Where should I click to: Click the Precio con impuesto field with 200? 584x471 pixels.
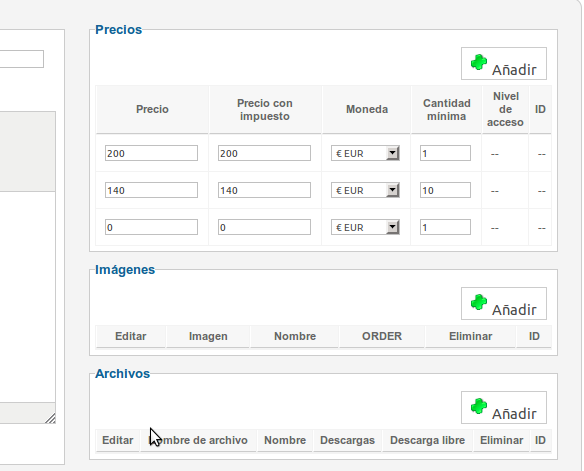coord(264,153)
